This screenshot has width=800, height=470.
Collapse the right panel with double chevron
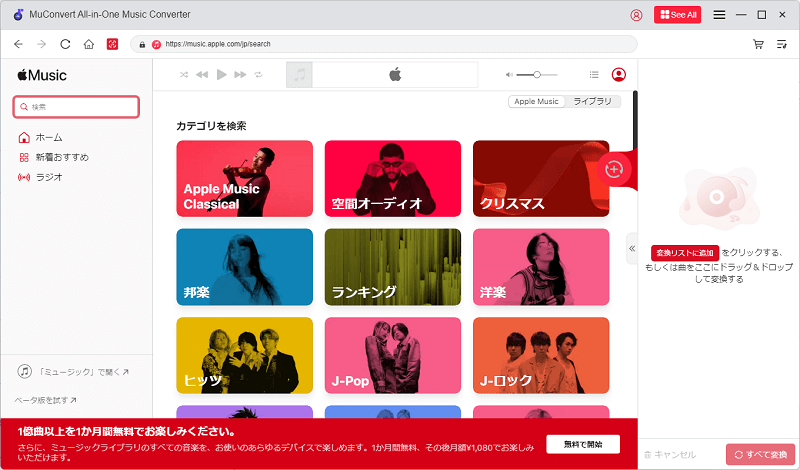click(632, 249)
